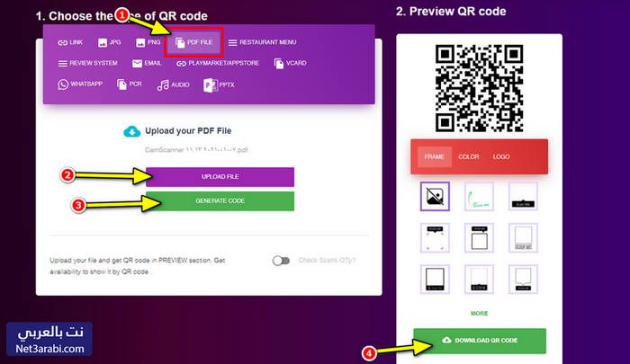Open the WHATSAPP QR type
Viewport: 630px width, 364px height.
[x=80, y=84]
